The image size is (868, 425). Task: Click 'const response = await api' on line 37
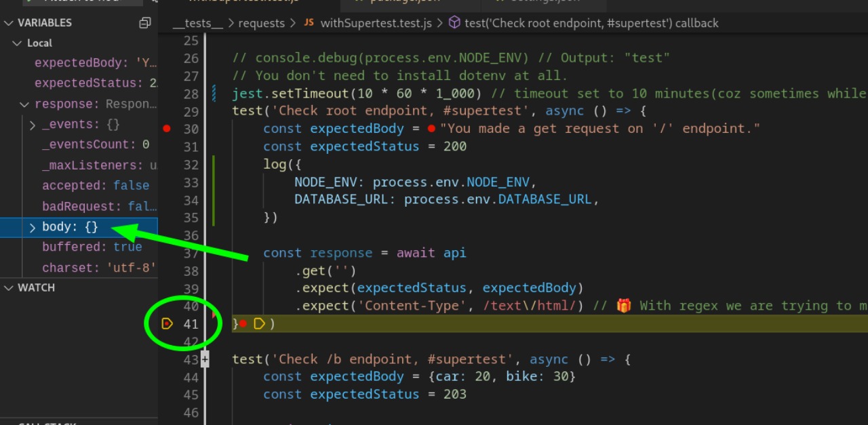365,253
